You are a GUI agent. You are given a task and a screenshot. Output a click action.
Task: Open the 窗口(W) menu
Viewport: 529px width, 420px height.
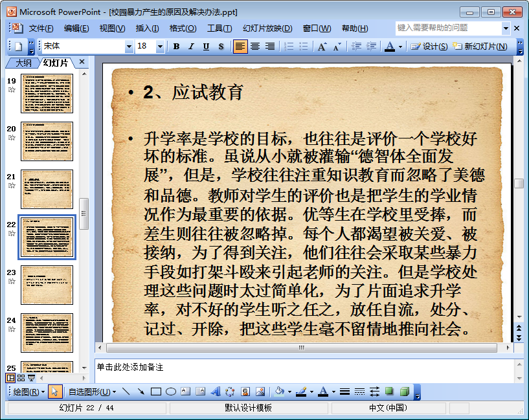point(317,28)
